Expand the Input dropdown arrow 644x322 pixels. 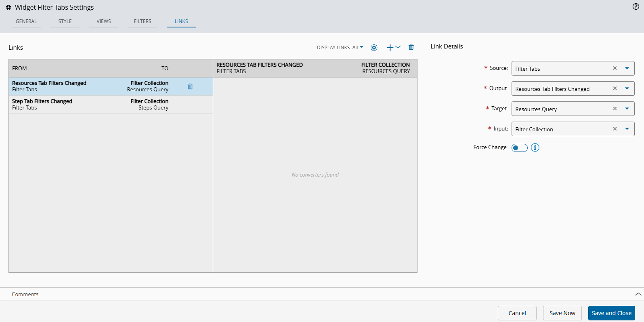tap(627, 129)
